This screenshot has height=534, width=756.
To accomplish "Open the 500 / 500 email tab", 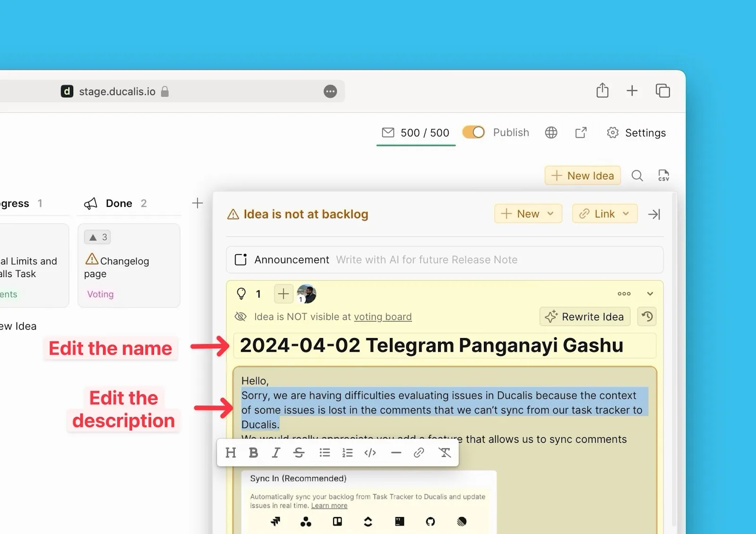I will [416, 133].
